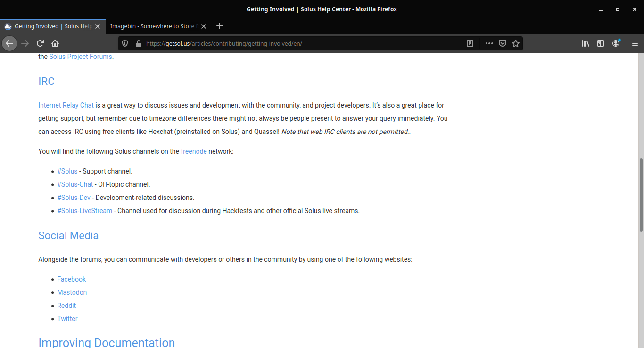Viewport: 644px width, 348px height.
Task: Open the page actions three-dot menu
Action: click(x=489, y=43)
